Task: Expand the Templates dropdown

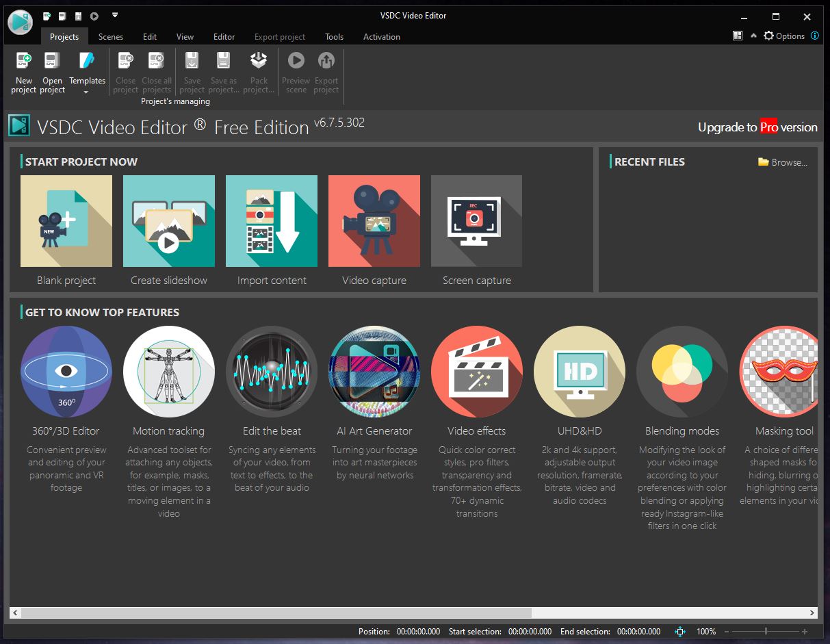Action: 87,92
